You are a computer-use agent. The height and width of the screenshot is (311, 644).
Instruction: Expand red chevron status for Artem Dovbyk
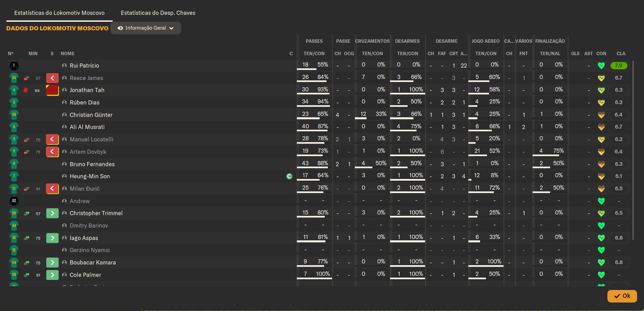[52, 152]
